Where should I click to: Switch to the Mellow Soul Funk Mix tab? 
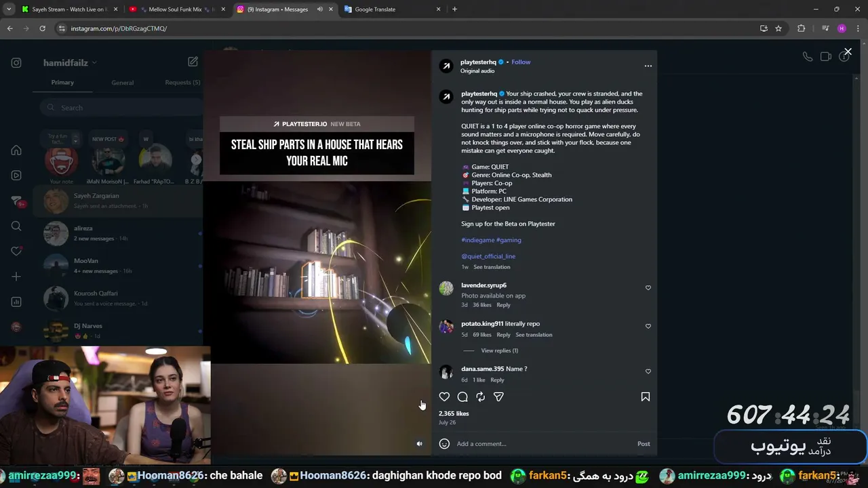176,9
